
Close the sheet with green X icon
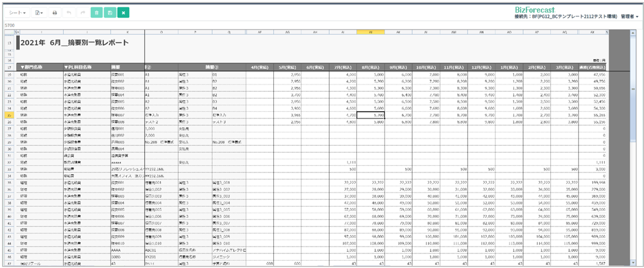[x=123, y=13]
